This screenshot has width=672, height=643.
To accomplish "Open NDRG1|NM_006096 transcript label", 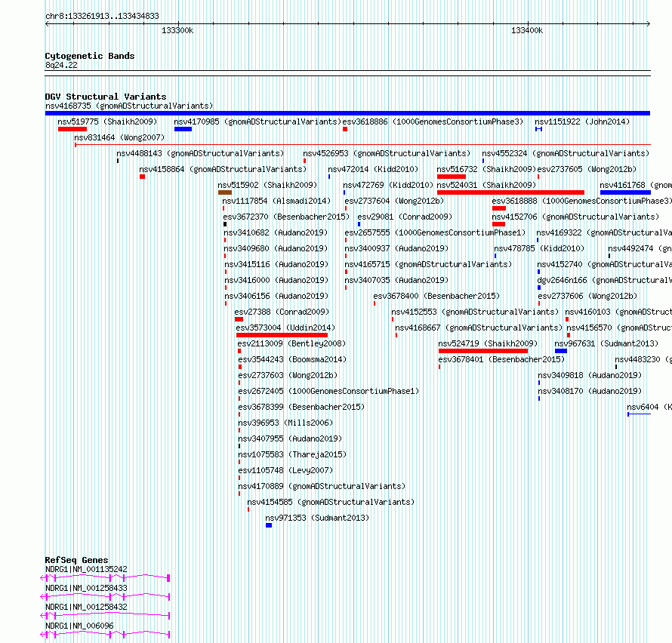I will click(79, 626).
